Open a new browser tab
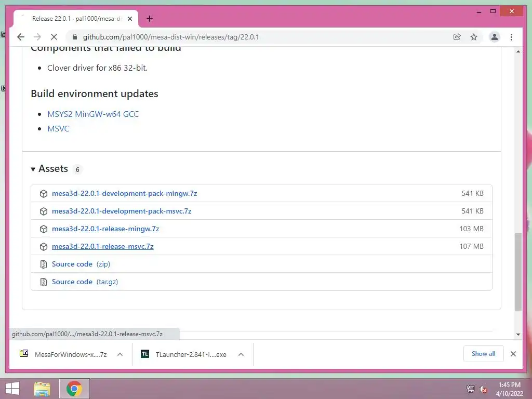The image size is (532, 399). click(150, 19)
